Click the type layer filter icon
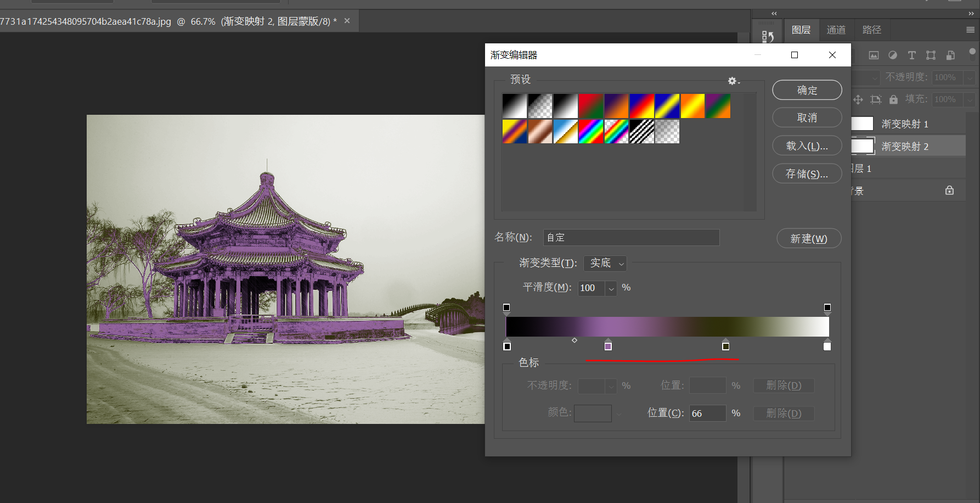Screen dimensions: 980x503 point(911,55)
